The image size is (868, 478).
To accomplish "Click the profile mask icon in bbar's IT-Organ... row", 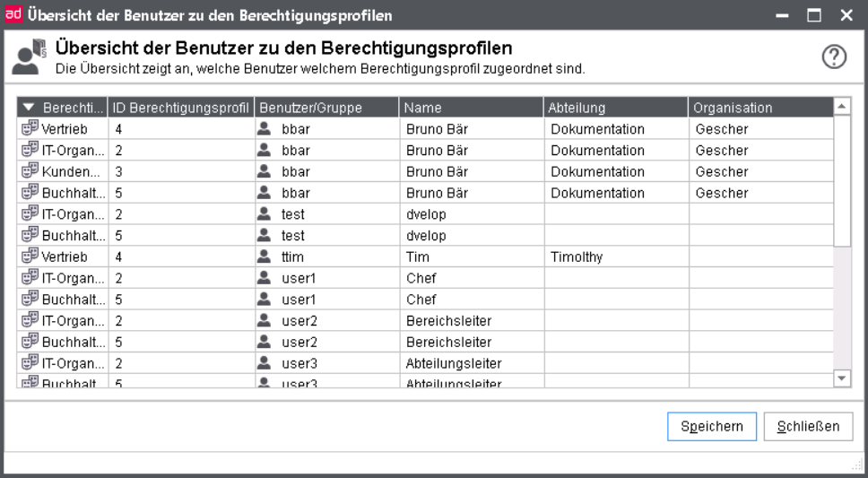I will [x=30, y=150].
